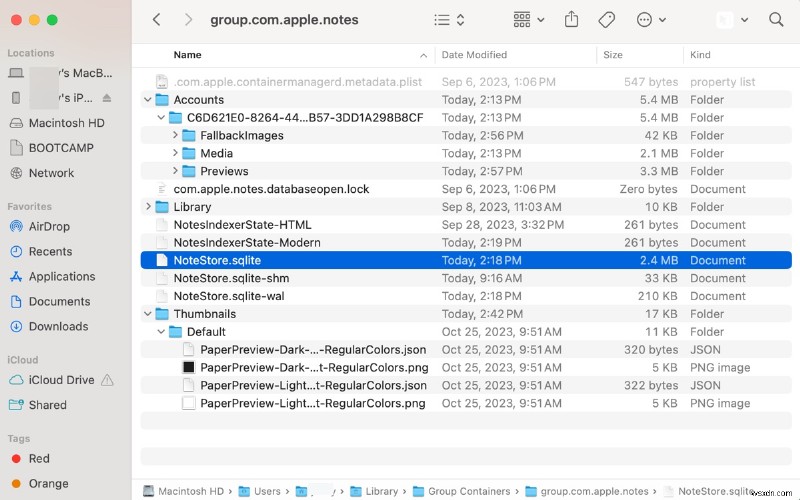Screen dimensions: 800x500
Task: Click the Media folder icon
Action: [x=189, y=153]
